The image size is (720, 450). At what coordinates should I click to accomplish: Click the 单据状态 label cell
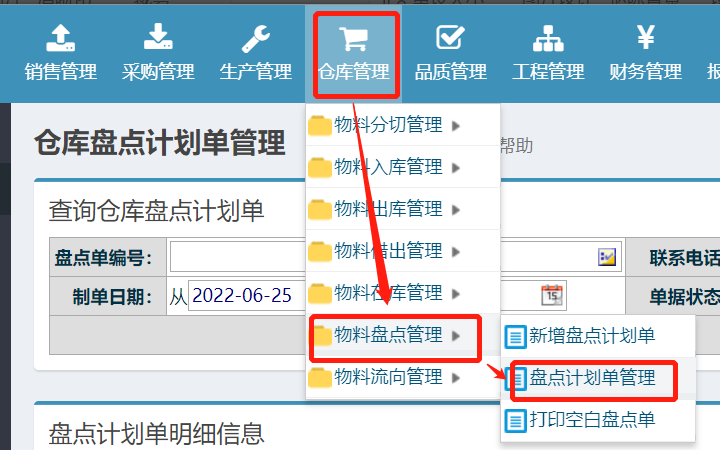pos(673,296)
